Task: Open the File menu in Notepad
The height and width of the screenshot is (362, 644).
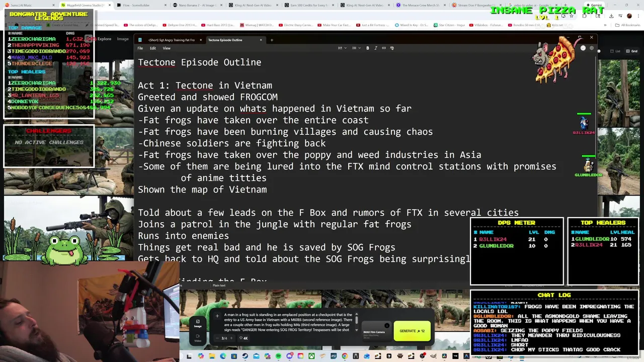Action: 140,48
